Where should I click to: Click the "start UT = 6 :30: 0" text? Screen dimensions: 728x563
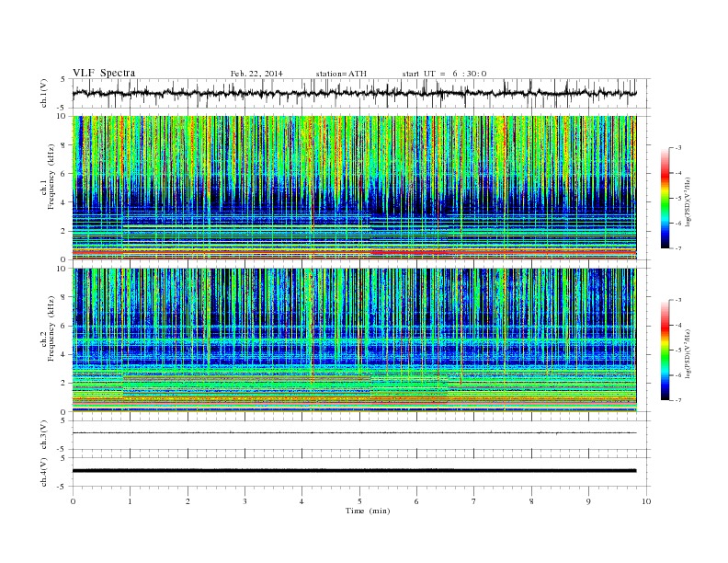pyautogui.click(x=444, y=74)
